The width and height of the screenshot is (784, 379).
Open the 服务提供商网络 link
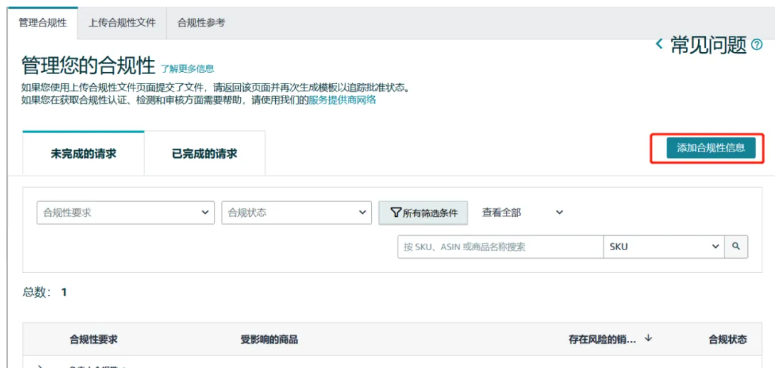pyautogui.click(x=342, y=100)
